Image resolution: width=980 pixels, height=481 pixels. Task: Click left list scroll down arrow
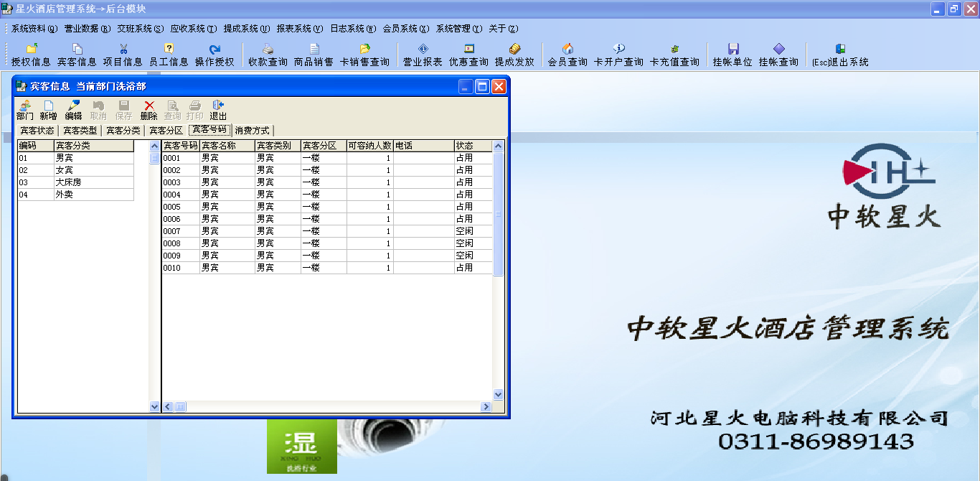click(x=154, y=407)
